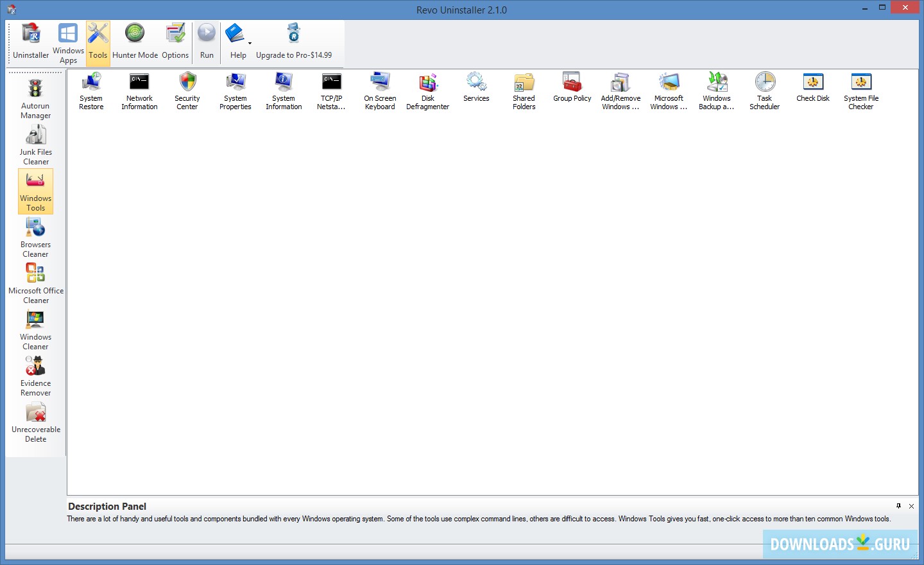
Task: Open Microsoft Office Cleaner in the sidebar
Action: tap(35, 284)
